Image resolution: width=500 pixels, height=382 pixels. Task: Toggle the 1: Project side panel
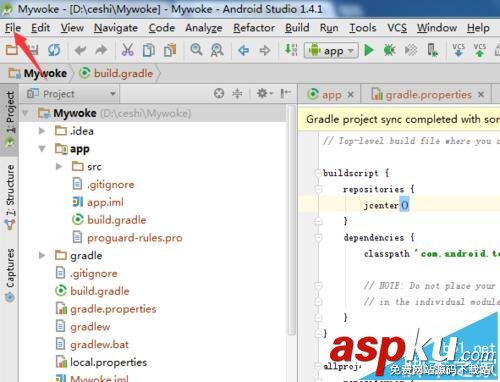click(9, 119)
